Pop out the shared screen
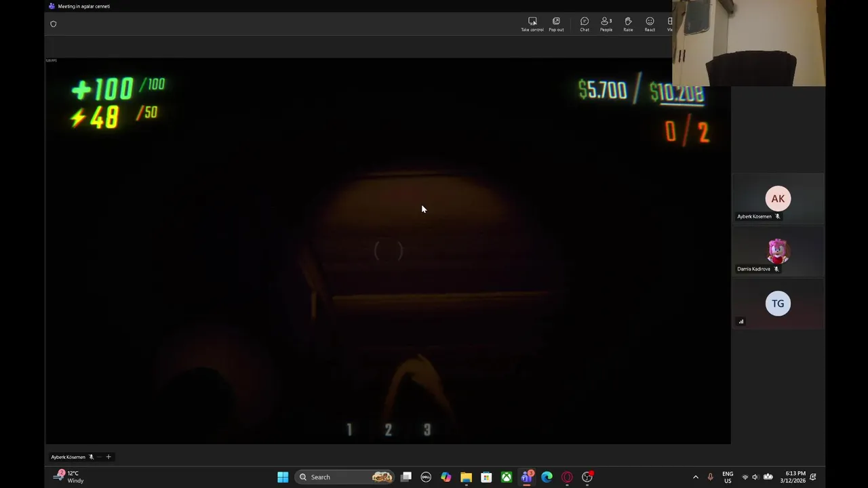Screen dimensions: 868x488 [556, 24]
